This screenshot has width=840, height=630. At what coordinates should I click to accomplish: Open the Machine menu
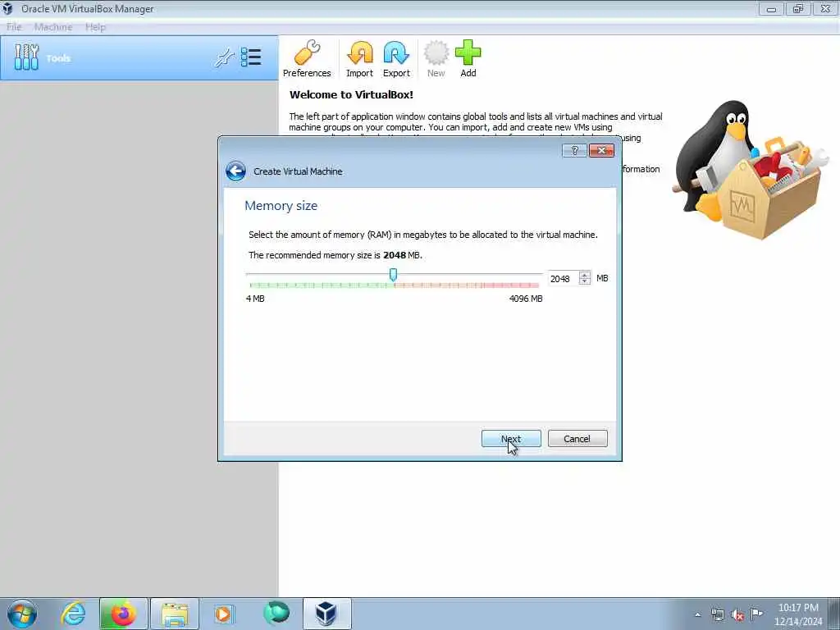(x=53, y=27)
